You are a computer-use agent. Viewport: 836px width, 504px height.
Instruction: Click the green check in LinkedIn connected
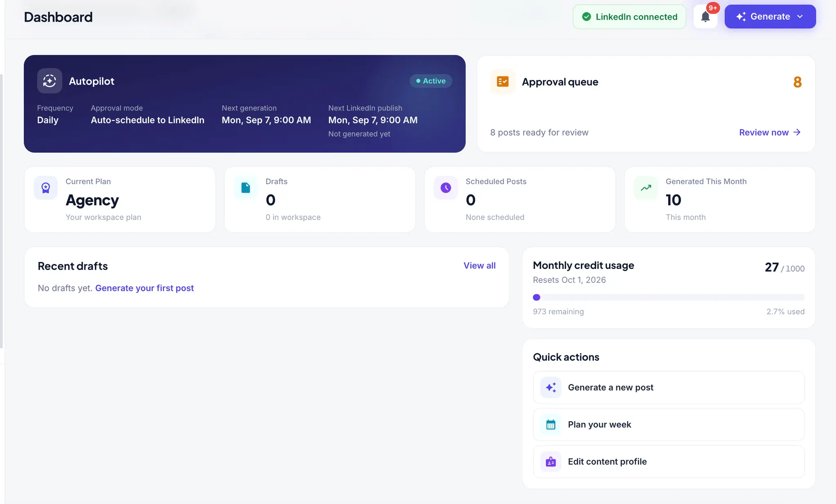click(x=587, y=17)
